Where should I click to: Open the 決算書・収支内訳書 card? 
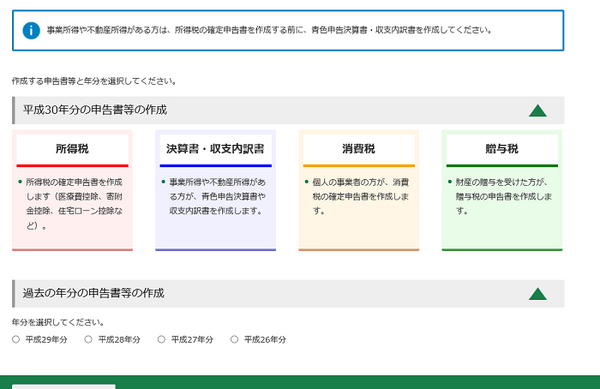click(x=215, y=190)
